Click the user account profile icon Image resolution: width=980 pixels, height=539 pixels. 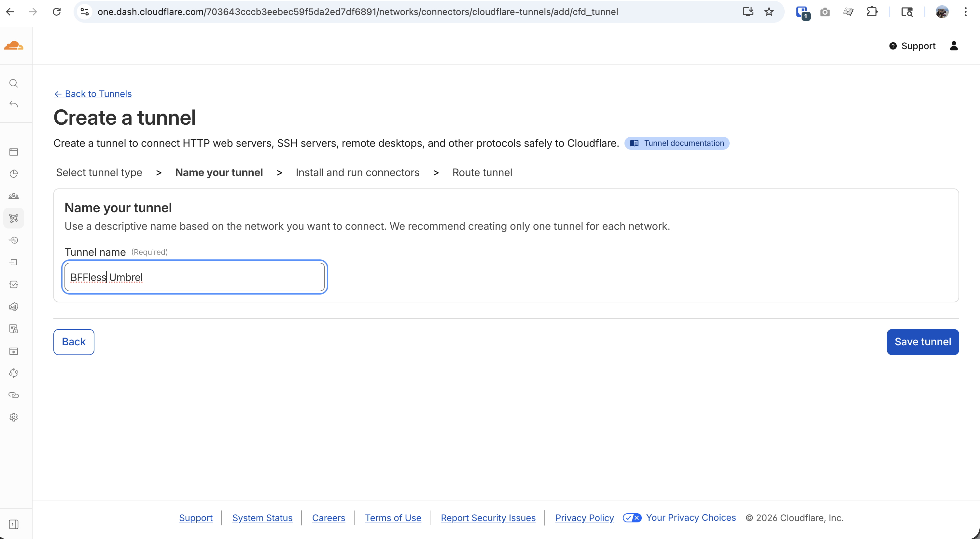953,46
